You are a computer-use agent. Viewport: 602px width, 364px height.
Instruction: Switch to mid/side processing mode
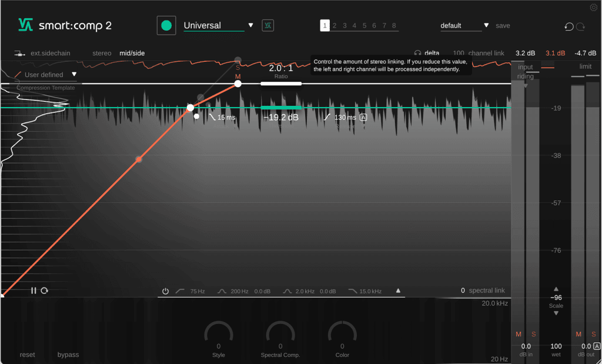pyautogui.click(x=131, y=53)
